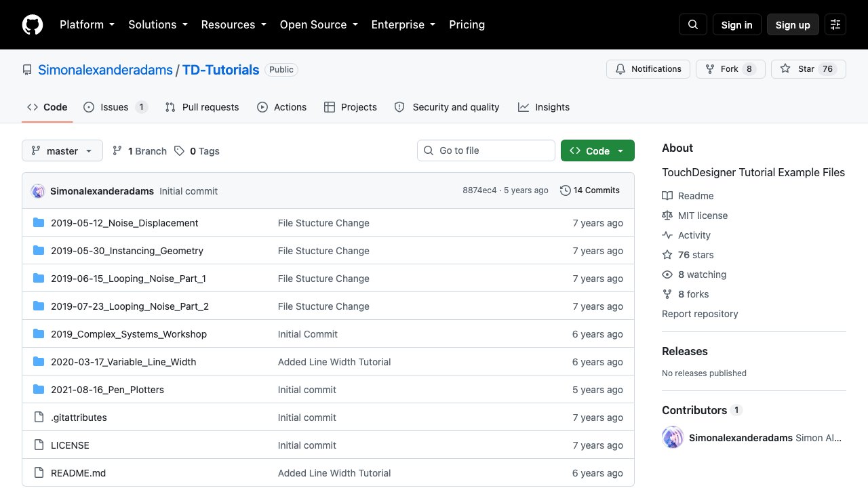The width and height of the screenshot is (868, 488).
Task: Expand the Solutions menu
Action: click(158, 24)
